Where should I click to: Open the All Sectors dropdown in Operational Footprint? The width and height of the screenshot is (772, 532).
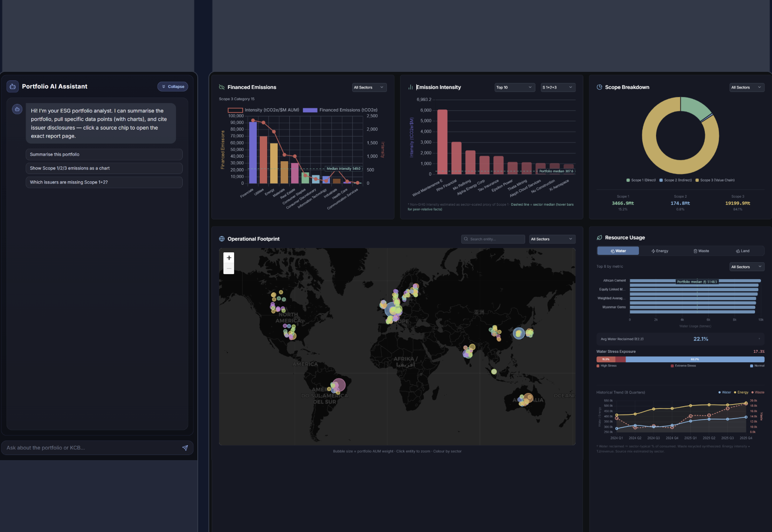pyautogui.click(x=552, y=239)
